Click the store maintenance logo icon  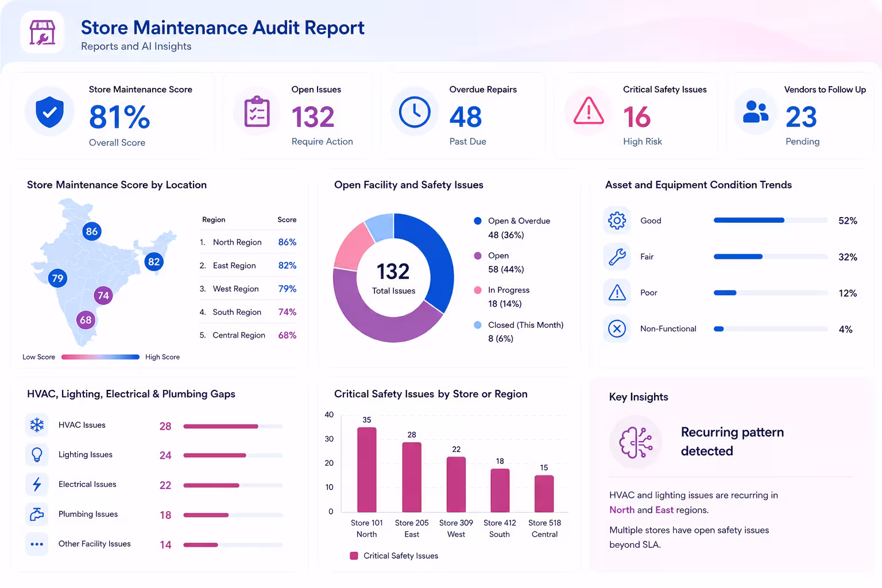[42, 33]
